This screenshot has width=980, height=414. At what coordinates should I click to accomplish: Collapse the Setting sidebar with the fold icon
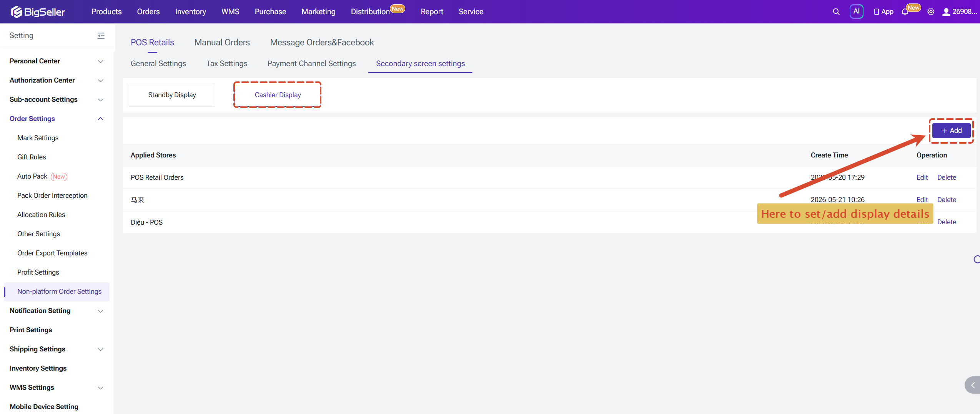[x=101, y=36]
